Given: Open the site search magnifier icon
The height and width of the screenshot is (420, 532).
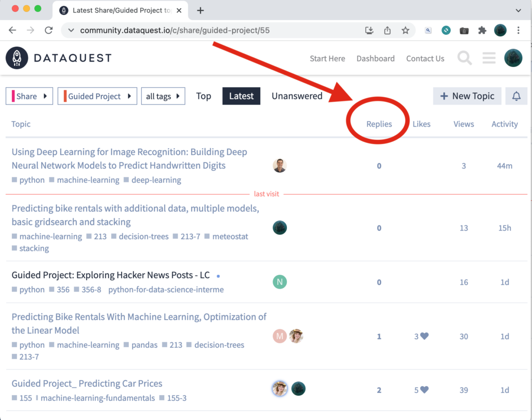Looking at the screenshot, I should [464, 58].
